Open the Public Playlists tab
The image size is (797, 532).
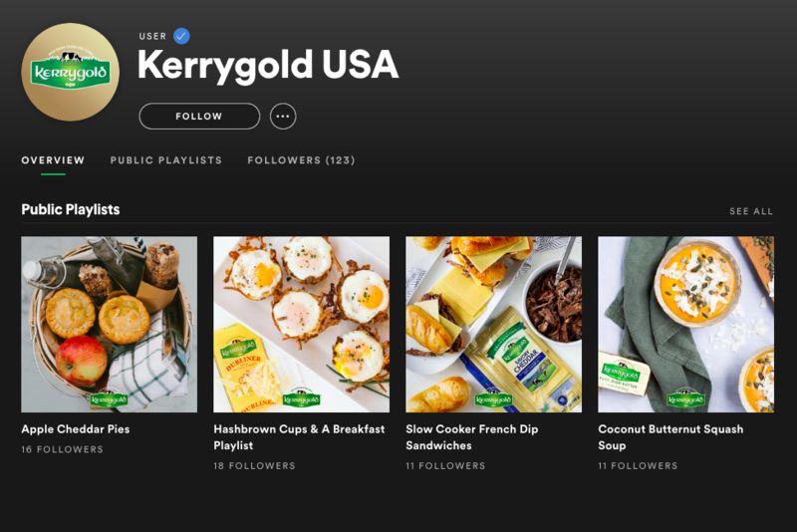click(x=166, y=160)
